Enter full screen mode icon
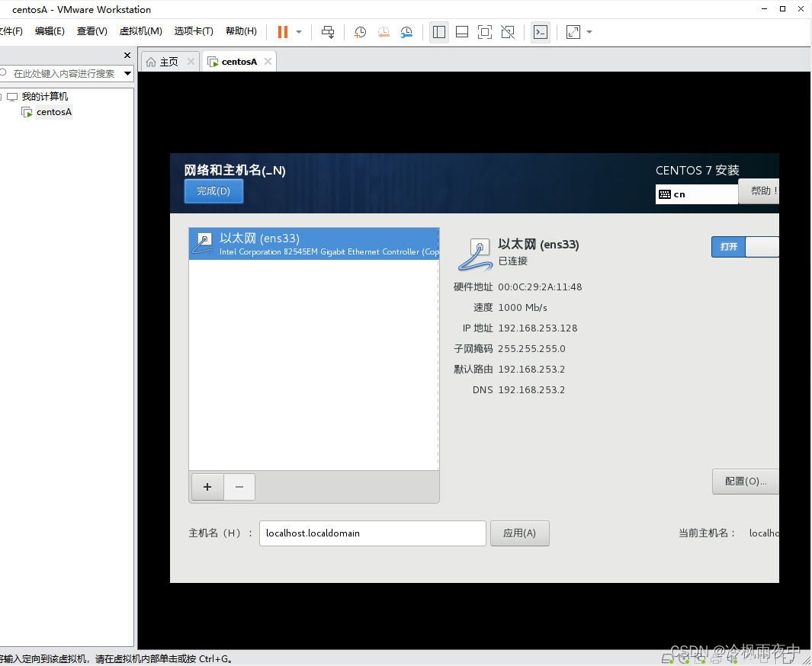 tap(485, 32)
